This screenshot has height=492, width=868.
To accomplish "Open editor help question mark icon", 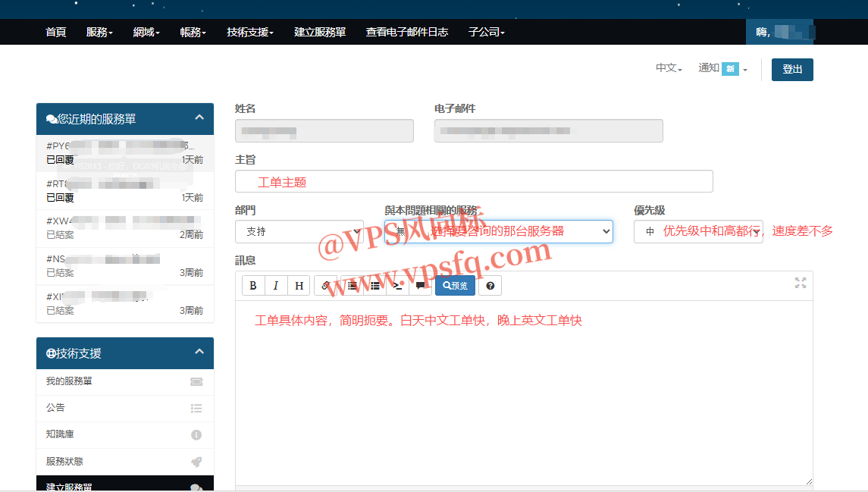I will [x=490, y=286].
